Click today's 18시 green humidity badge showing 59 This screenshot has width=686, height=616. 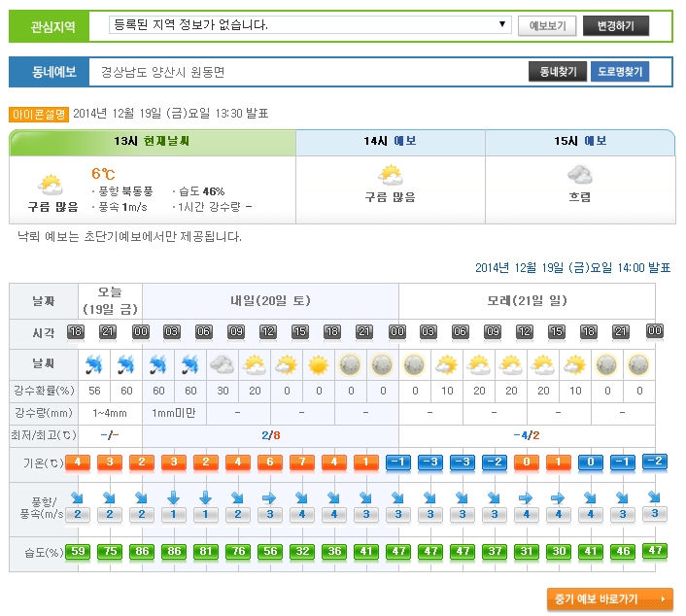click(x=79, y=552)
